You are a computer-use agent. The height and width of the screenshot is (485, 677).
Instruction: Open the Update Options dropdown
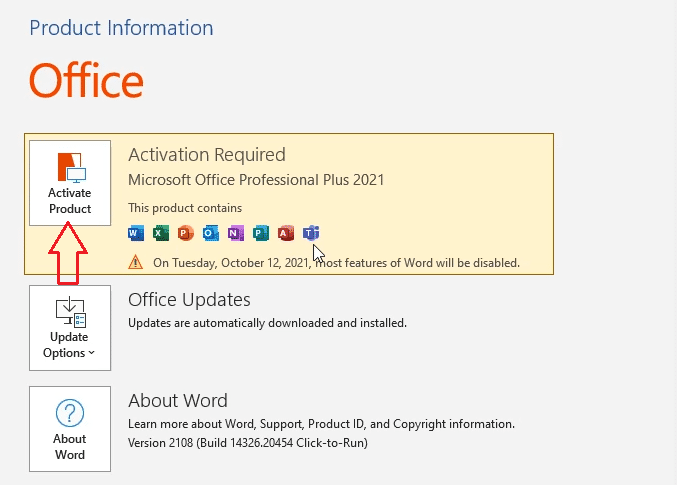70,328
